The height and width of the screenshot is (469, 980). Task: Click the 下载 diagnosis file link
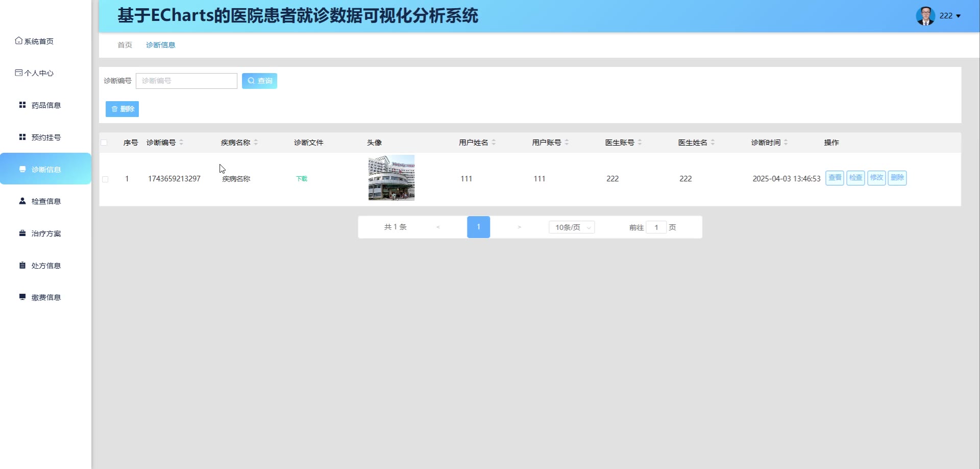pyautogui.click(x=302, y=179)
